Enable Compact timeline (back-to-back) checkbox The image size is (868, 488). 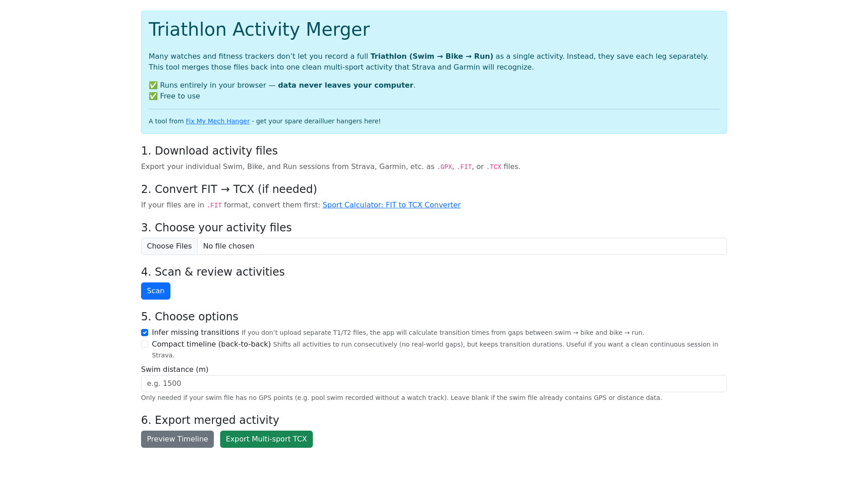145,344
